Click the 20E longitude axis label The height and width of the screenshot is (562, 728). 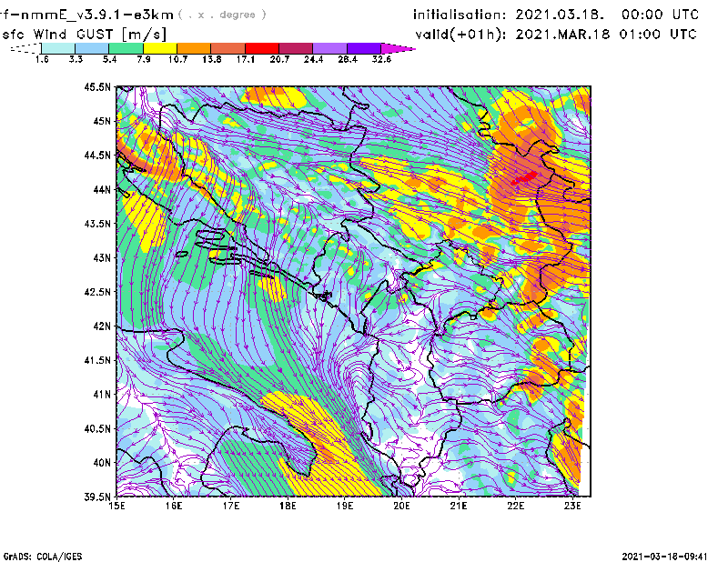coord(401,506)
